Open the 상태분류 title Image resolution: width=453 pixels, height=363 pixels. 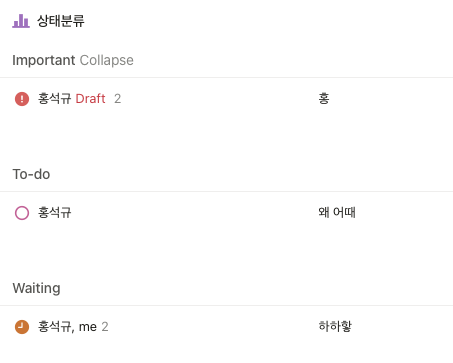coord(61,21)
